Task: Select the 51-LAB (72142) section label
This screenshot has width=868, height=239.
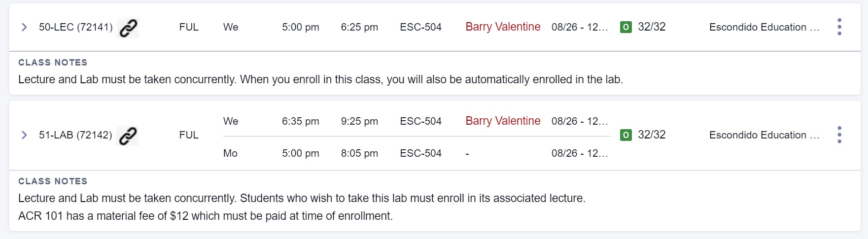Action: point(75,135)
